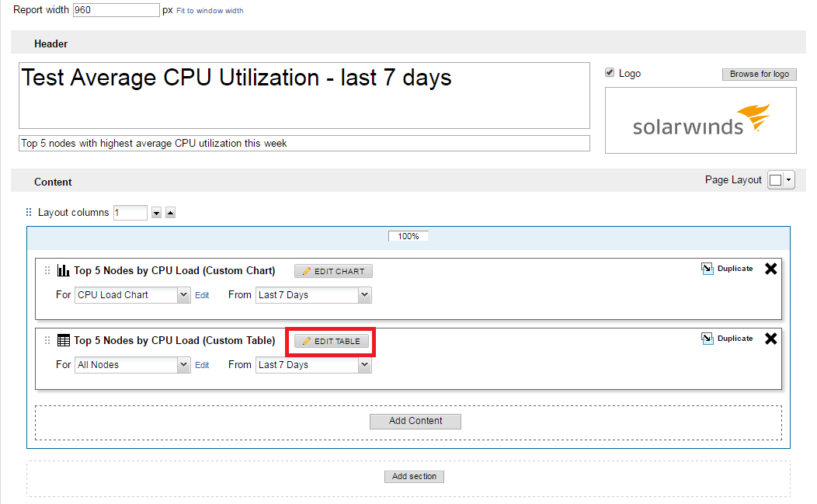Decrease layout columns with the down arrow

pyautogui.click(x=156, y=213)
